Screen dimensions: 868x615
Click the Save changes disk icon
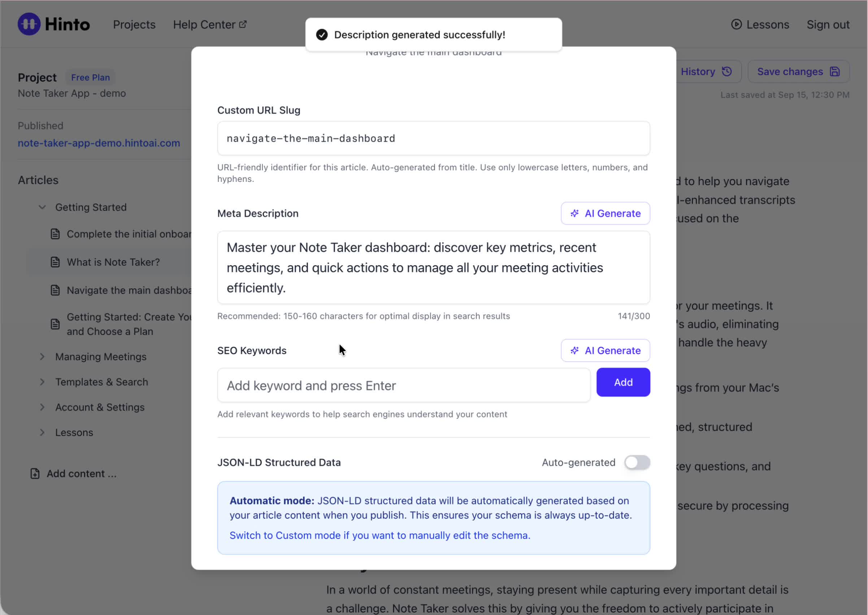point(835,71)
